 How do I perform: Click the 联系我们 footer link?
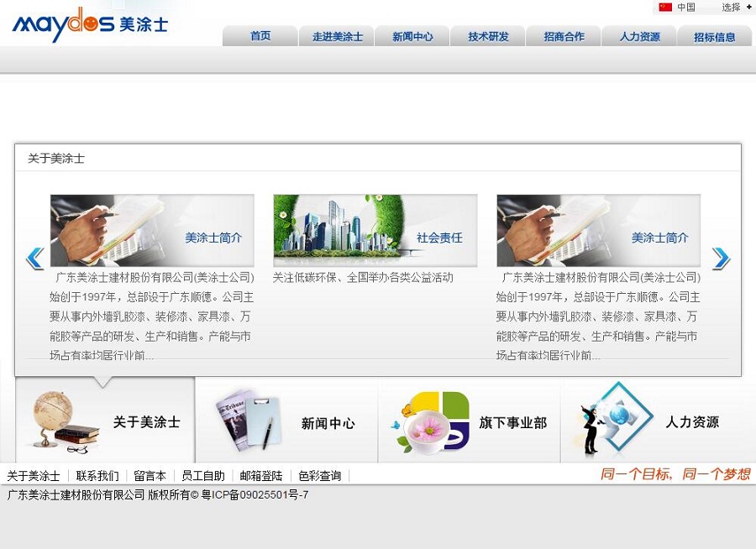pyautogui.click(x=97, y=476)
